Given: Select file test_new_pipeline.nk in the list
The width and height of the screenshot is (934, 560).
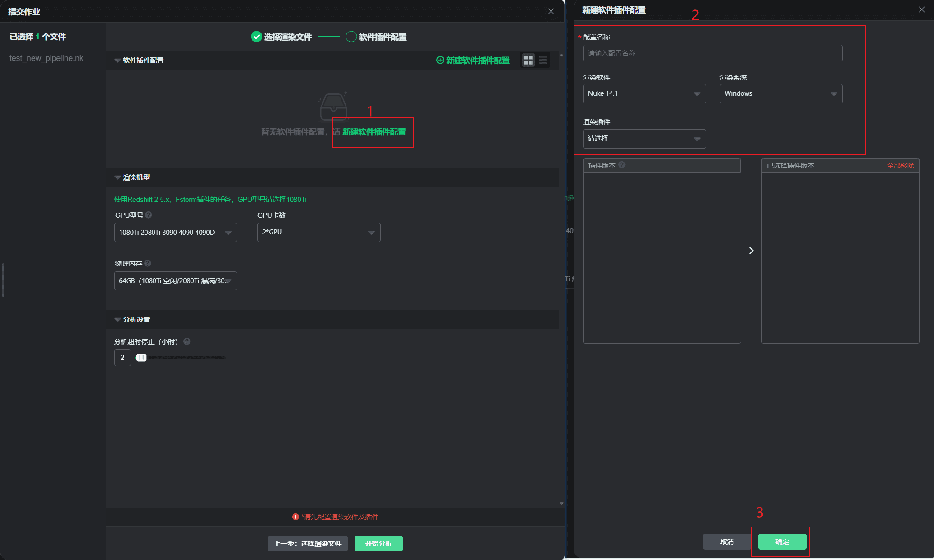Looking at the screenshot, I should pos(47,58).
